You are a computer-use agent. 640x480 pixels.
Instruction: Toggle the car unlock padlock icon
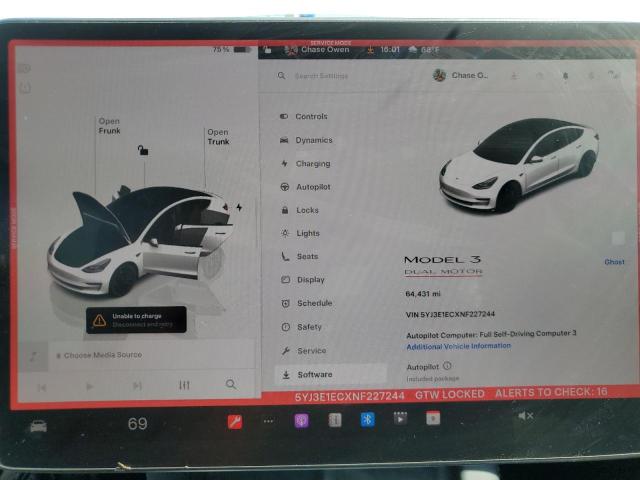coord(142,150)
